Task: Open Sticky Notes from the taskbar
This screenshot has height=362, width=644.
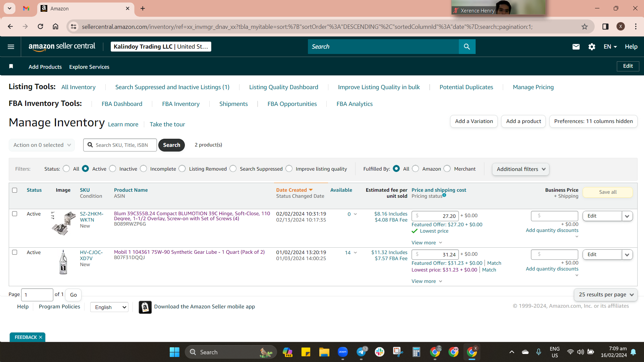Action: [306, 352]
